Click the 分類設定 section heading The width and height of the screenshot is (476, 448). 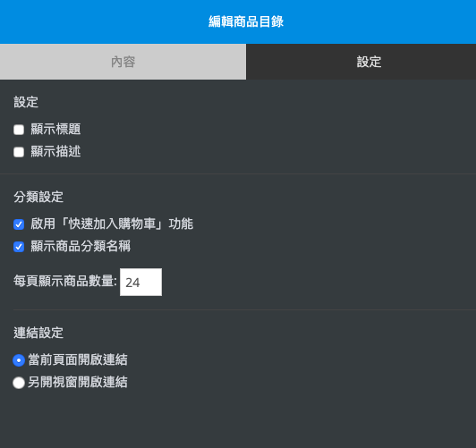coord(38,197)
